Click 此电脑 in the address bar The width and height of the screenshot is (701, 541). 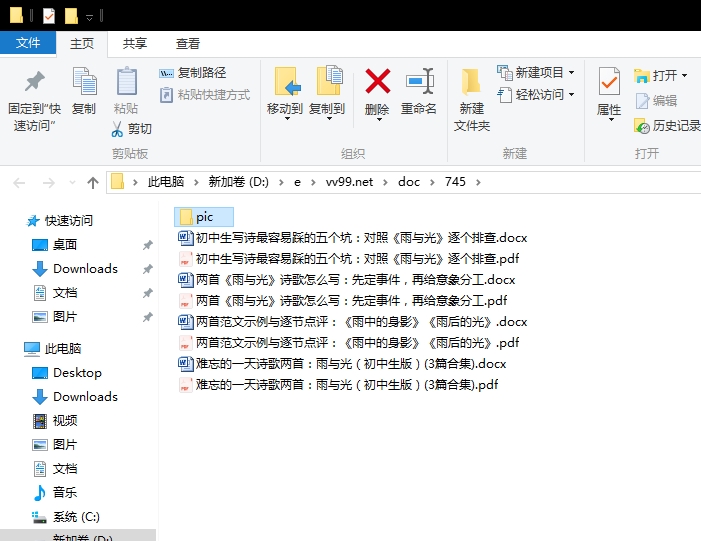(165, 182)
